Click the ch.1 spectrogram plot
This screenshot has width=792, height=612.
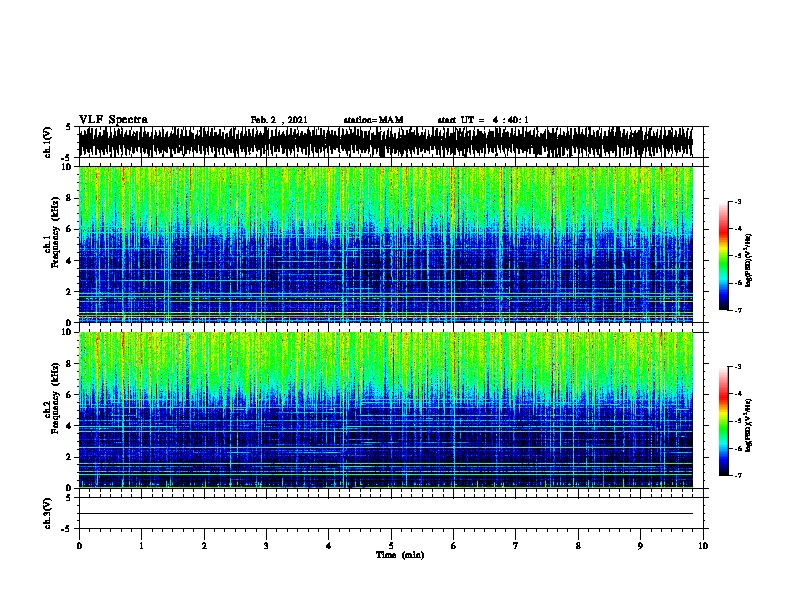[386, 244]
